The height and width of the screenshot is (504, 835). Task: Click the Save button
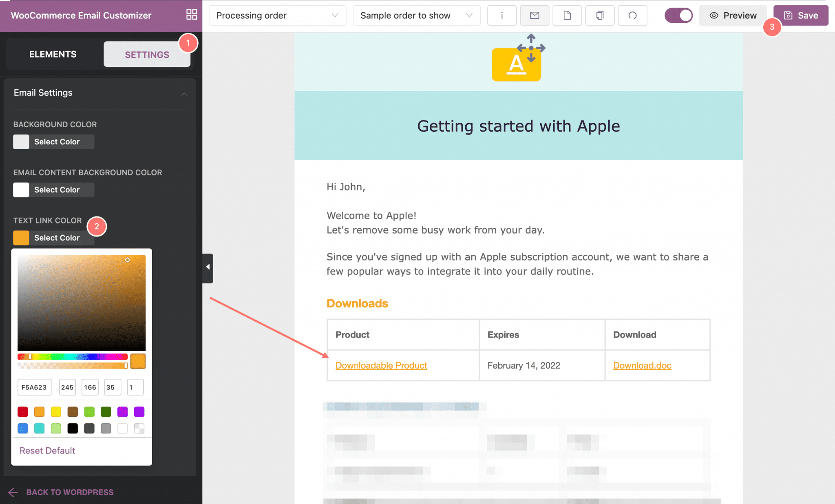(801, 15)
